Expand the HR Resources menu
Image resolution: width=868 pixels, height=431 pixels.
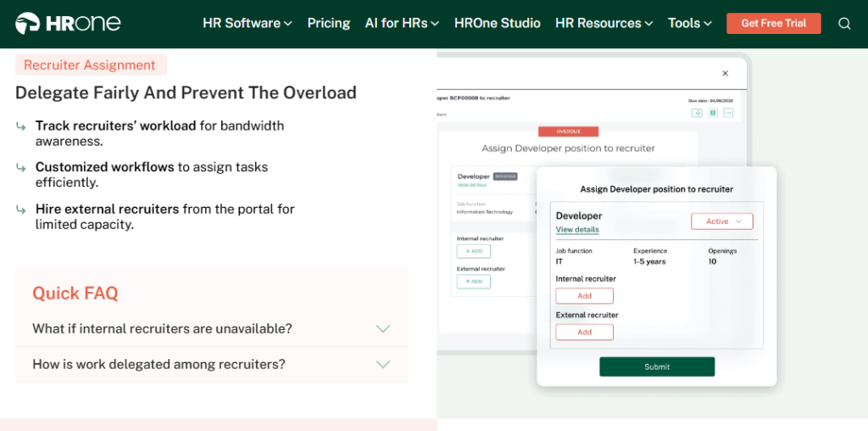click(604, 23)
